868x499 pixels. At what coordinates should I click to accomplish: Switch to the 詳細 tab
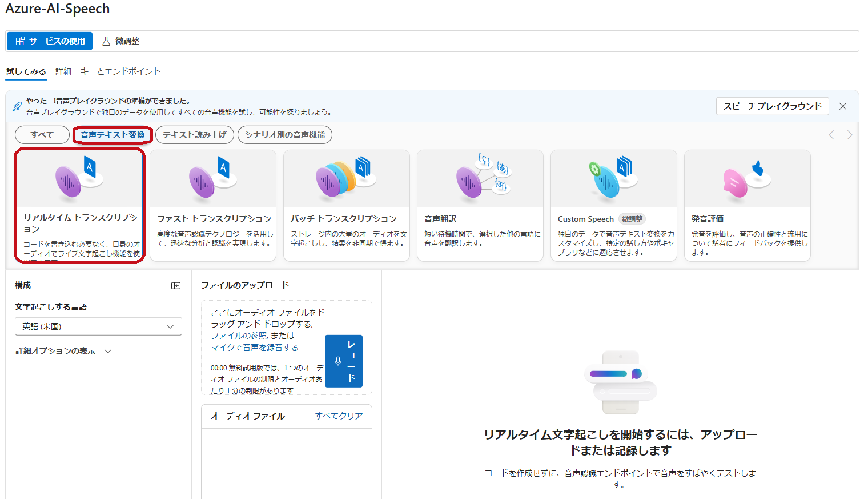(x=63, y=71)
